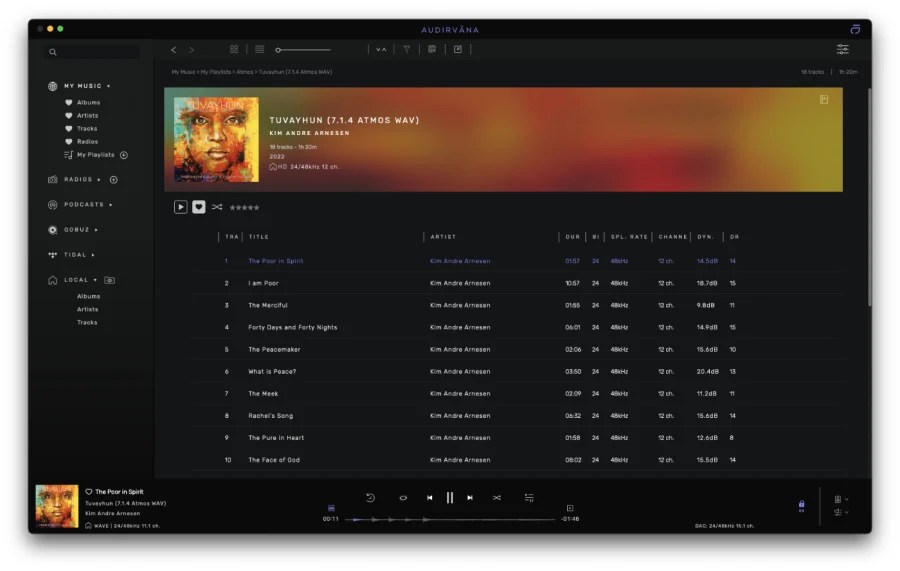The image size is (900, 571).
Task: Add a new radio station with plus icon
Action: click(113, 180)
